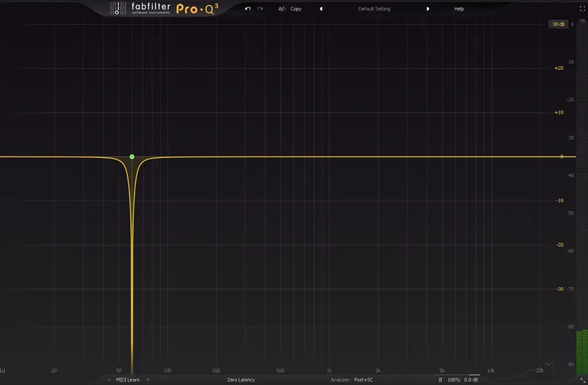
Task: Click the Pro-Q 3 product logo
Action: (197, 9)
